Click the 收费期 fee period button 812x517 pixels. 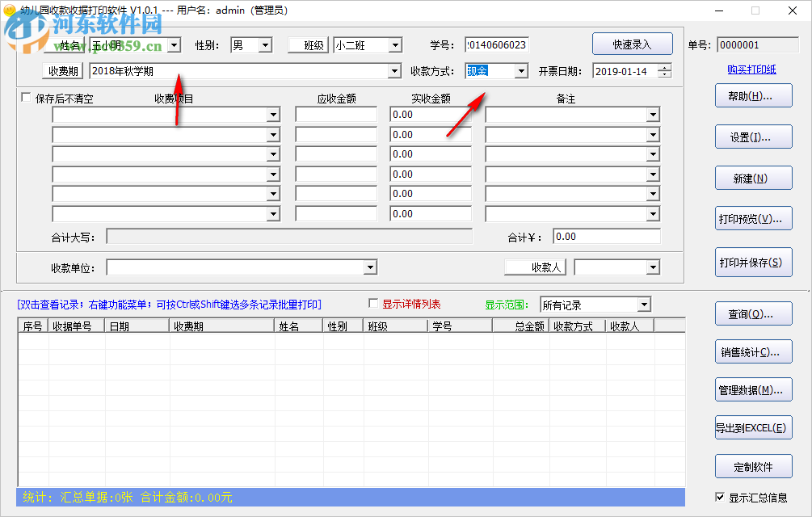63,71
